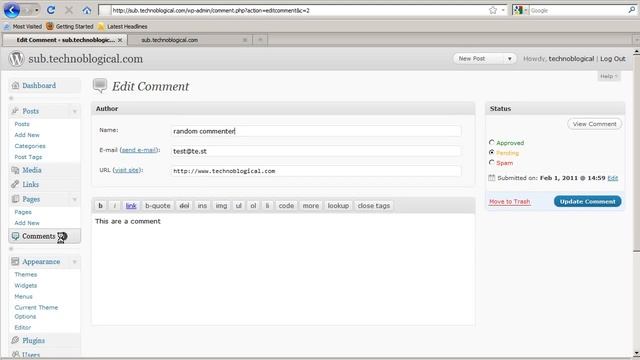Image resolution: width=640 pixels, height=360 pixels.
Task: Select the Edit Comment browser tab
Action: 65,40
